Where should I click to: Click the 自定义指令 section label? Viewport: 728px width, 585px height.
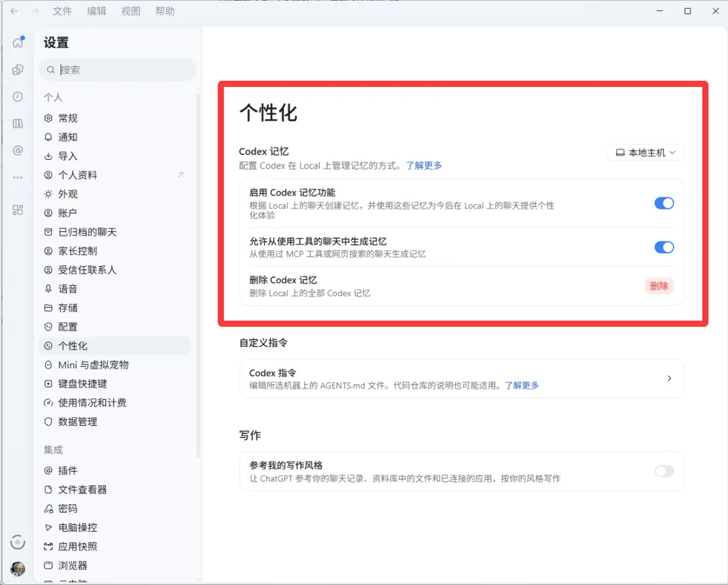pyautogui.click(x=264, y=342)
